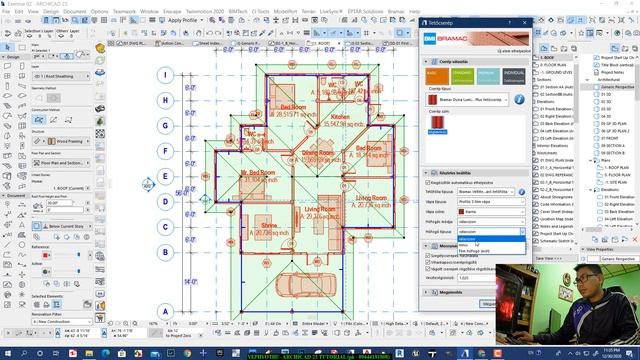Launch Google Chrome from the taskbar
640x360 pixels.
(x=187, y=353)
